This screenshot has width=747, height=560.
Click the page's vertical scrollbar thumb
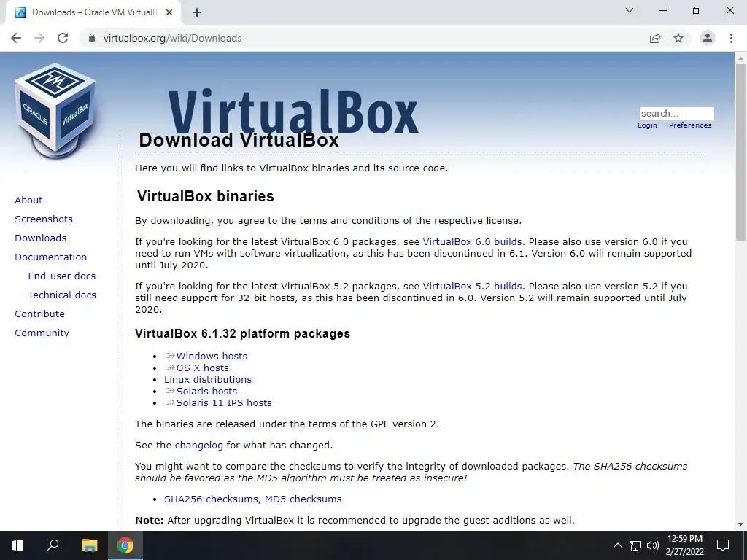pyautogui.click(x=740, y=152)
